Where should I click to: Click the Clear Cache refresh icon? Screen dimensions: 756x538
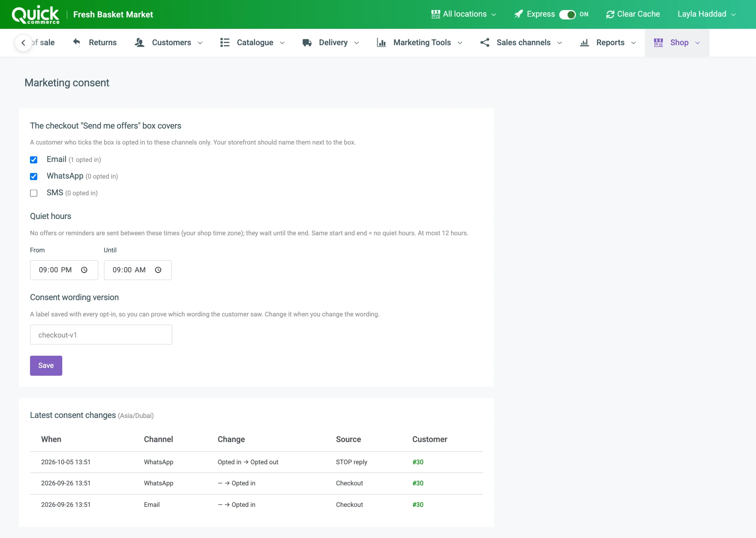pos(610,14)
